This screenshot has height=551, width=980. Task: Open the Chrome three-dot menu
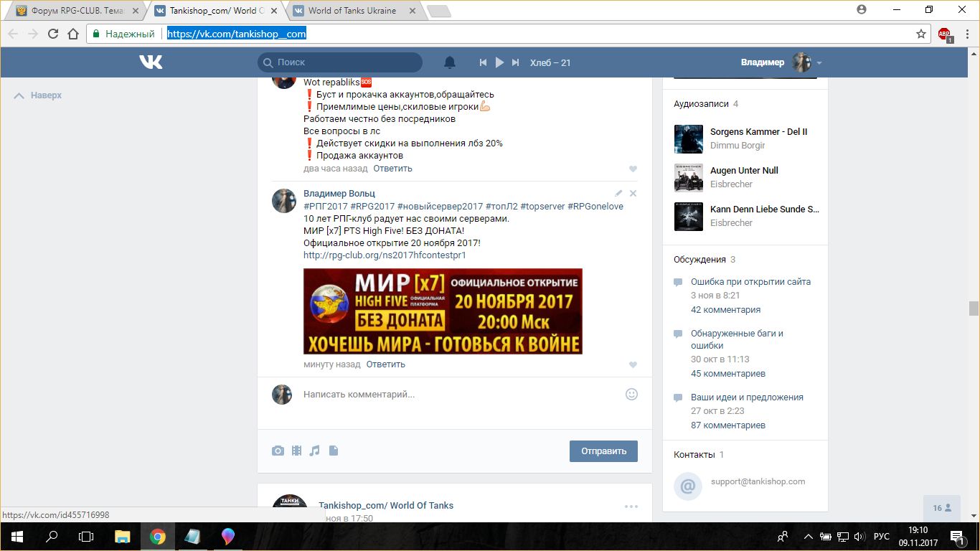[966, 34]
